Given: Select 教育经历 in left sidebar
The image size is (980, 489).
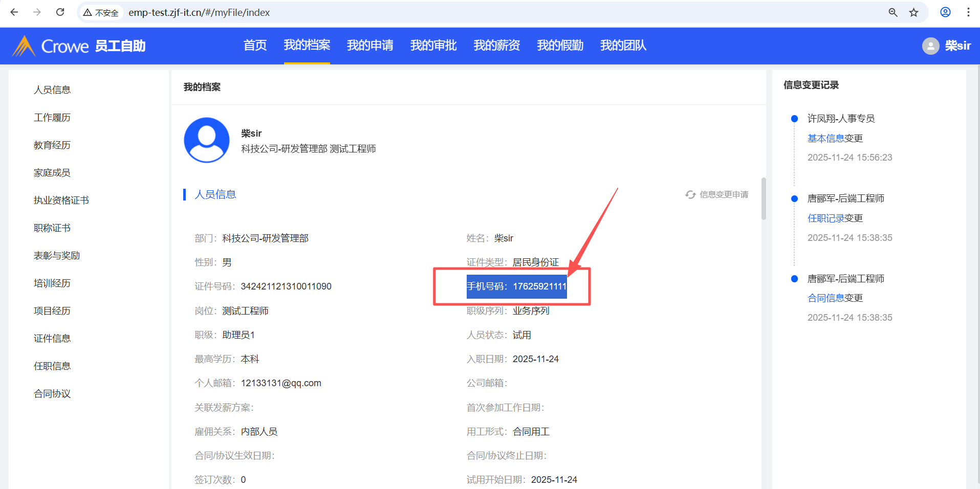Looking at the screenshot, I should pyautogui.click(x=52, y=145).
